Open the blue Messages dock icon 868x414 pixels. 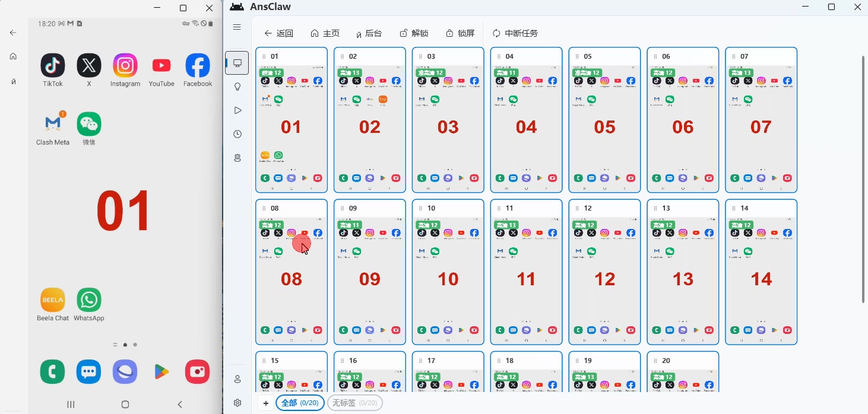pyautogui.click(x=89, y=372)
